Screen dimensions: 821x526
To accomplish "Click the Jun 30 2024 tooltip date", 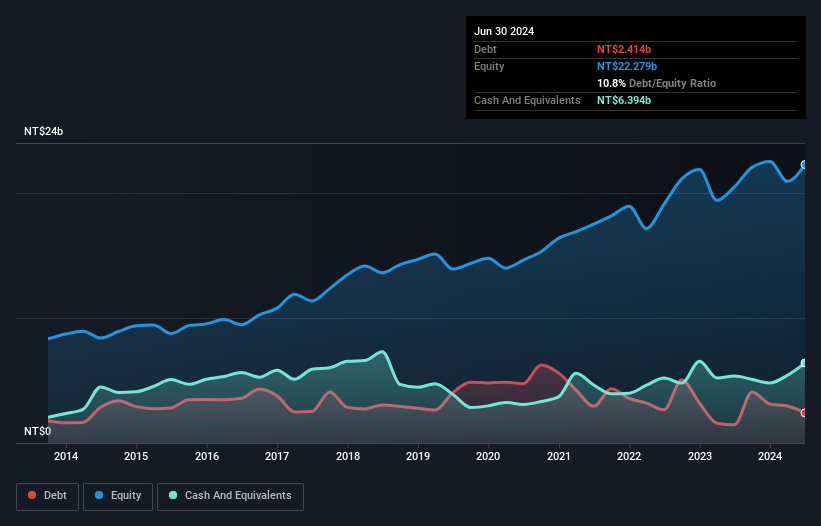I will point(504,31).
